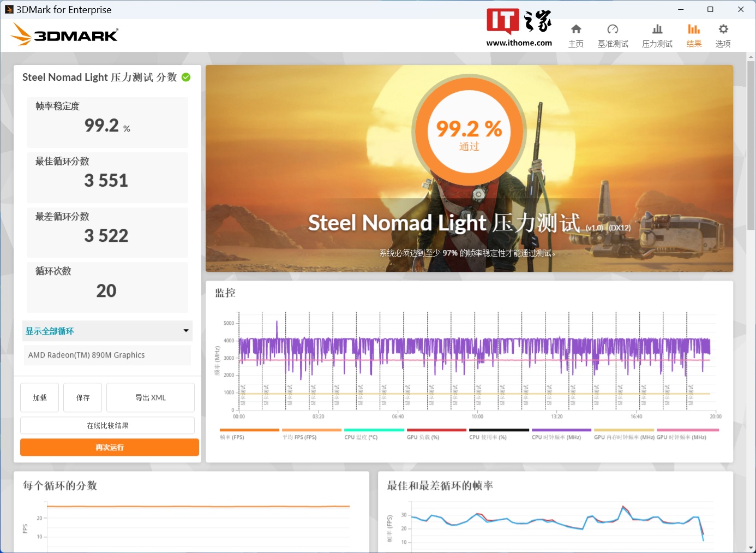Click the Steel Nomad Light banner image
Image resolution: width=756 pixels, height=553 pixels.
(469, 168)
